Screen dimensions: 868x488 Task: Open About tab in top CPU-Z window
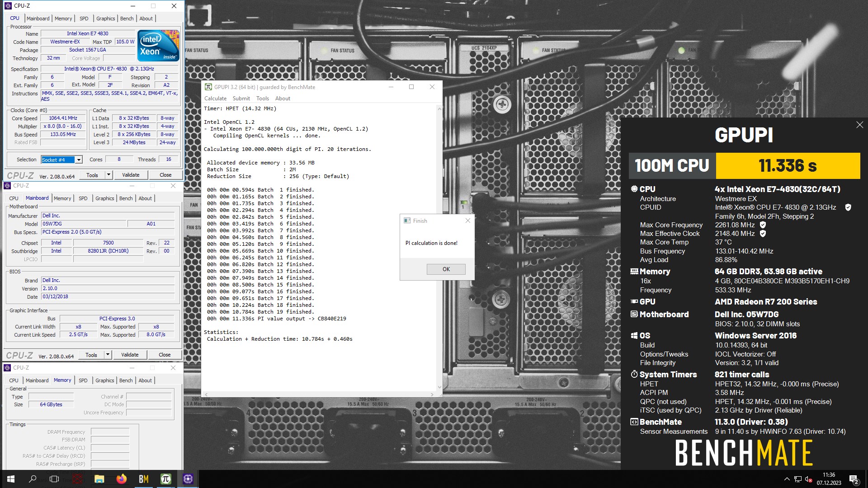point(146,19)
